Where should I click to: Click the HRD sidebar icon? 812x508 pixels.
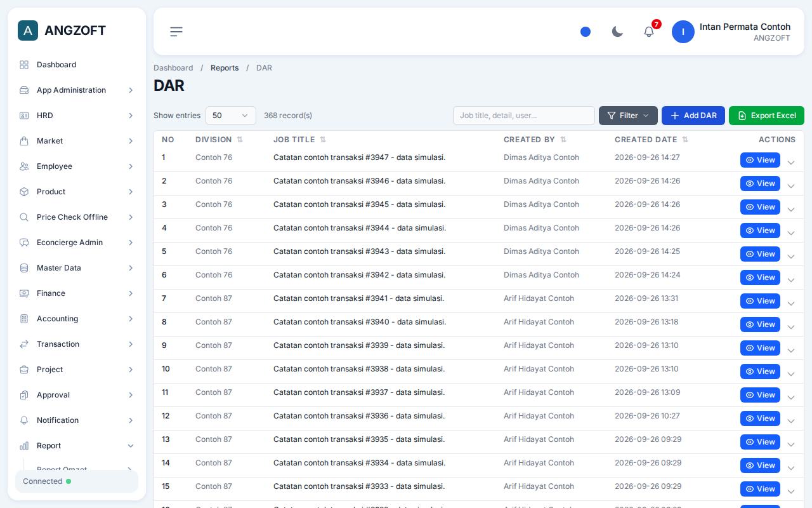coord(24,116)
